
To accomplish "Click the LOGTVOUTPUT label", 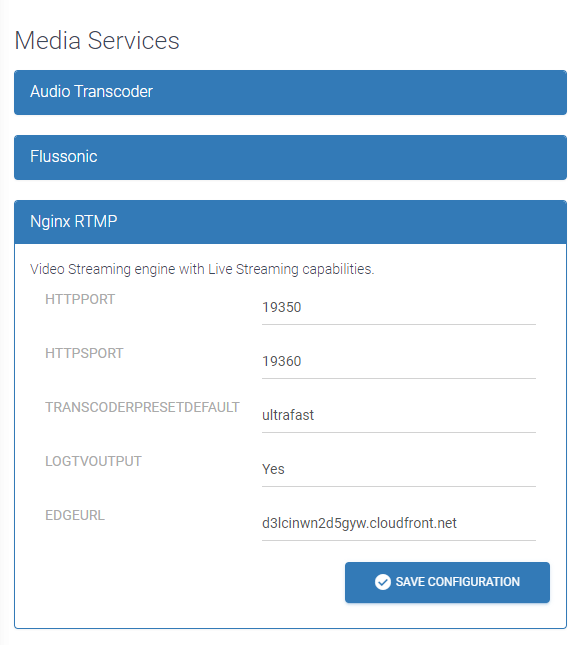I will point(93,461).
